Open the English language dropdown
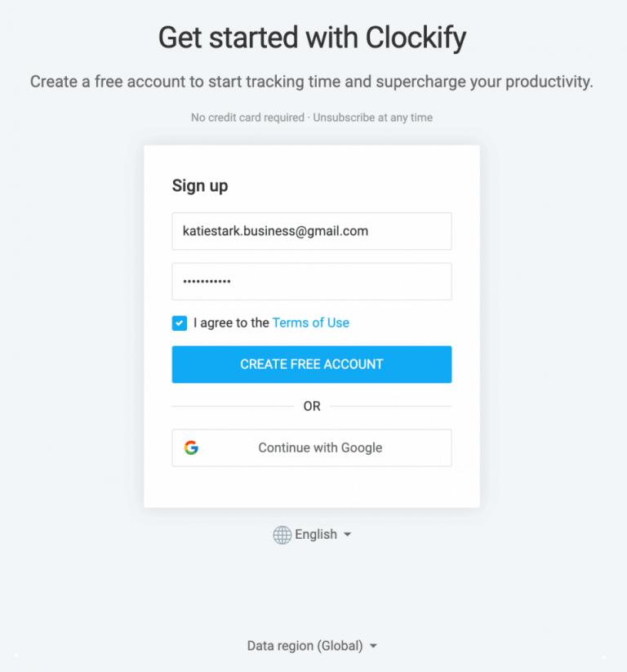The height and width of the screenshot is (672, 627). [x=318, y=534]
